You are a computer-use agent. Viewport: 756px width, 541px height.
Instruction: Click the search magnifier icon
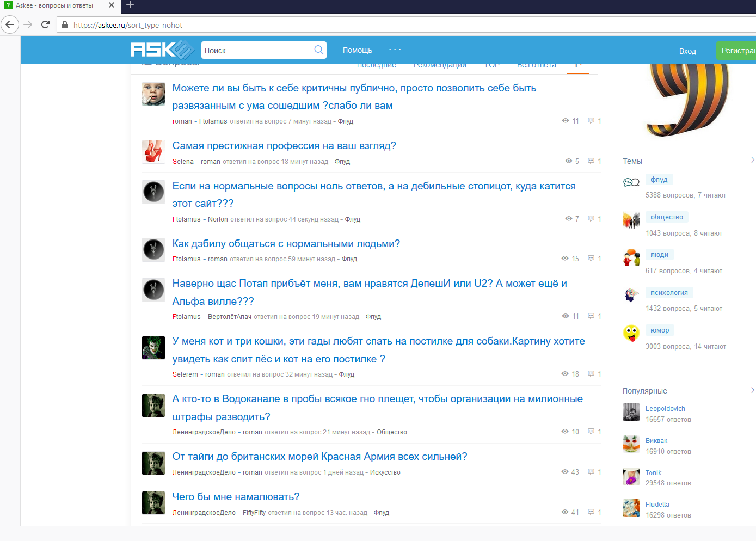pos(318,50)
